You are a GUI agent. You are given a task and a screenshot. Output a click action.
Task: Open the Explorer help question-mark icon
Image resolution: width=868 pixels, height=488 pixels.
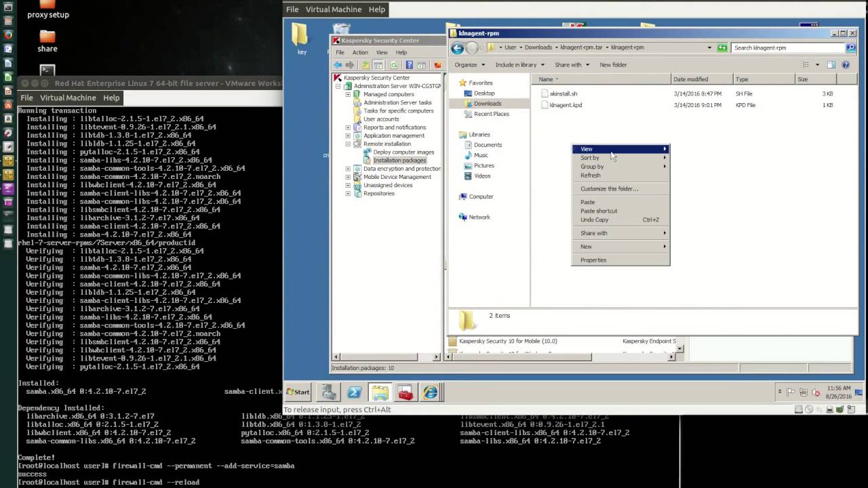pos(846,65)
